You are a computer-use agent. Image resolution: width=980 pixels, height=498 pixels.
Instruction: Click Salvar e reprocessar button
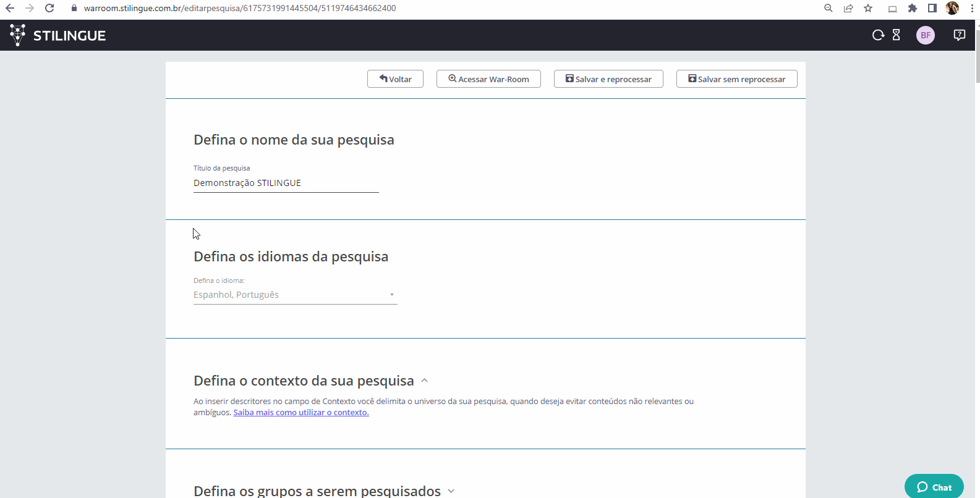[x=608, y=79]
